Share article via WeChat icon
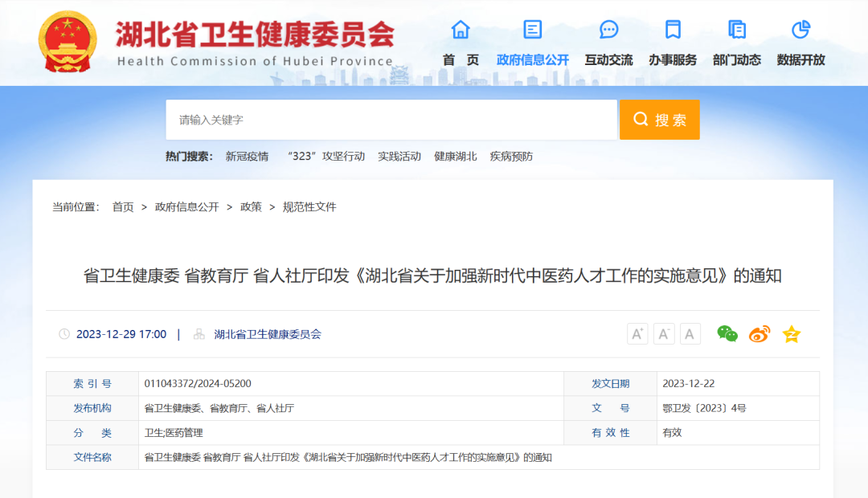868x498 pixels. tap(727, 333)
